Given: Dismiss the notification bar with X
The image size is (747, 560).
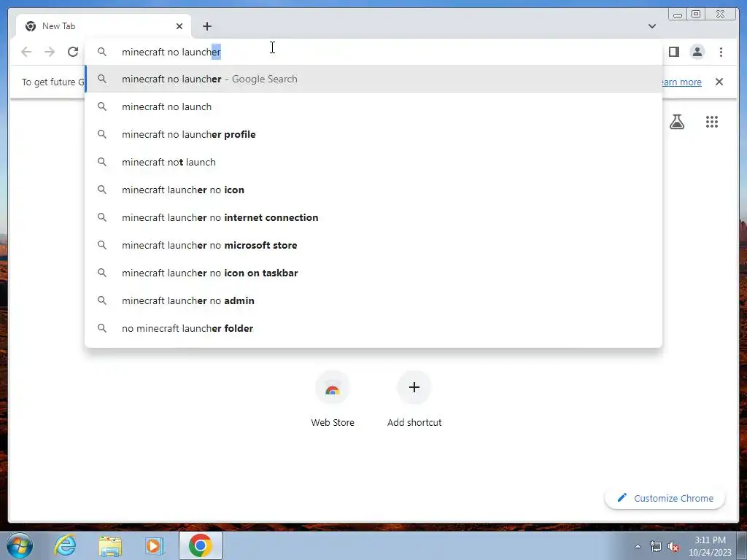Looking at the screenshot, I should [719, 82].
